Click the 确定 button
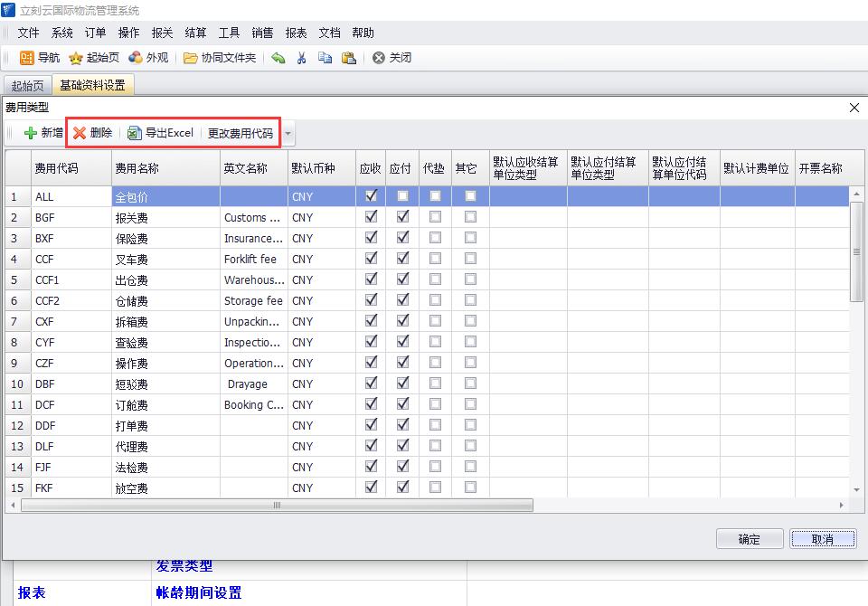This screenshot has height=606, width=868. tap(750, 539)
